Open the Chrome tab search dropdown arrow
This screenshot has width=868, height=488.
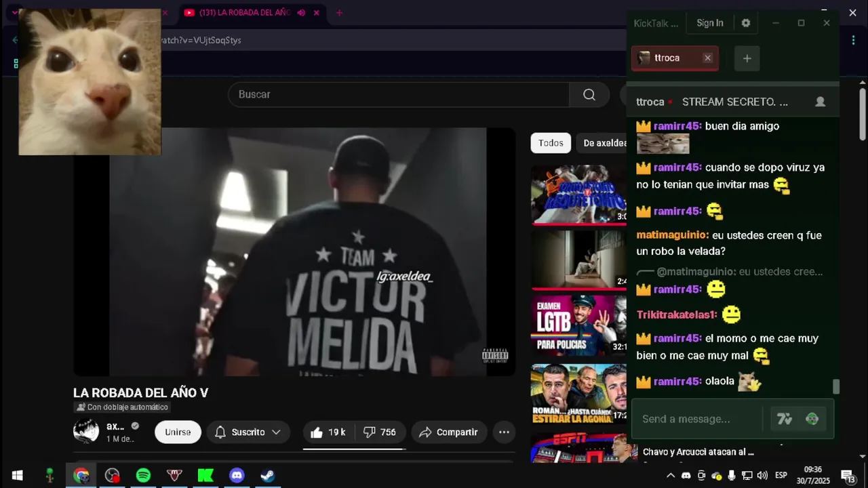(15, 13)
